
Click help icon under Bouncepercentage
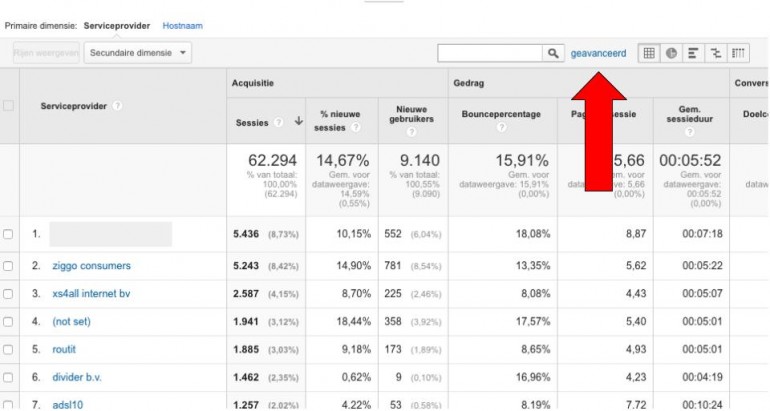[501, 128]
